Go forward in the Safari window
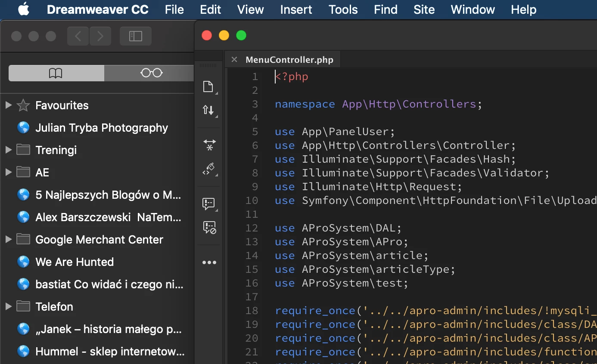597x364 pixels. click(100, 36)
